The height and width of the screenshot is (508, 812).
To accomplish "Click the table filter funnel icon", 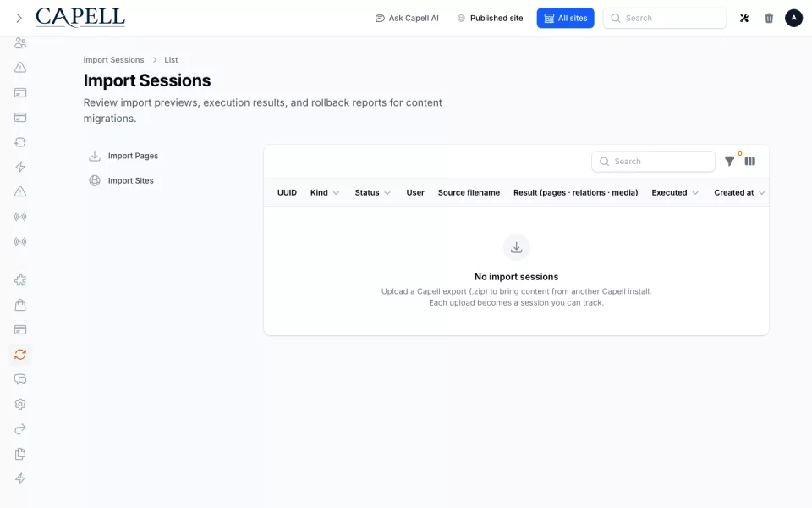I will 729,162.
